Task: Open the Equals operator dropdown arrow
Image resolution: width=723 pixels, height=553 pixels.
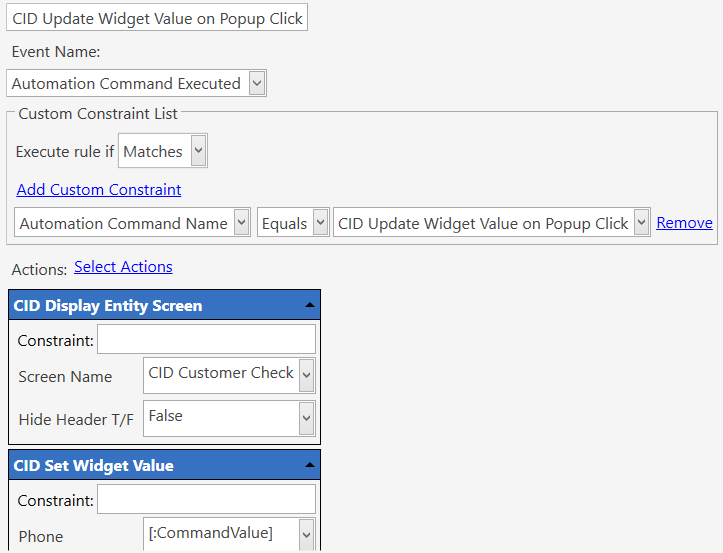Action: pyautogui.click(x=320, y=222)
